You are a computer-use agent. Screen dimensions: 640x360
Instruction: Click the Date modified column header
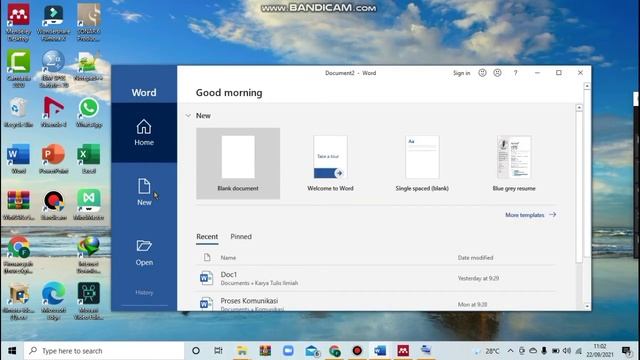point(476,258)
